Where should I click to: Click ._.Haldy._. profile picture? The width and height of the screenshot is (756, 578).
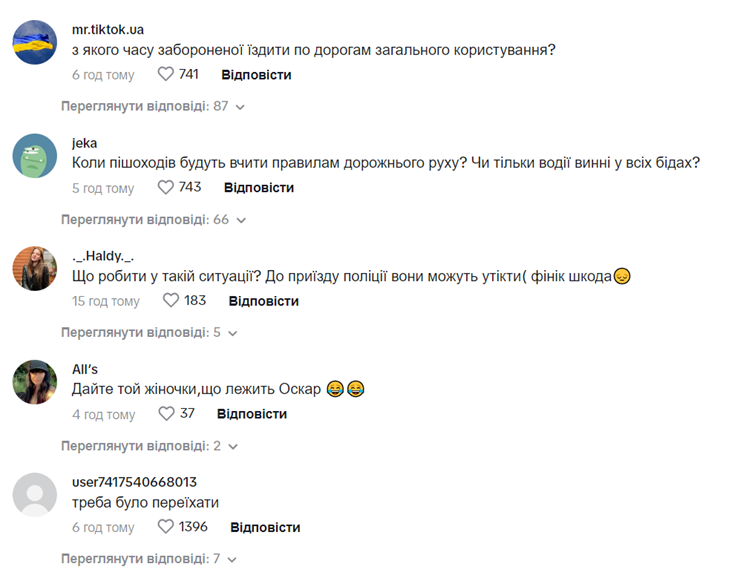coord(35,268)
